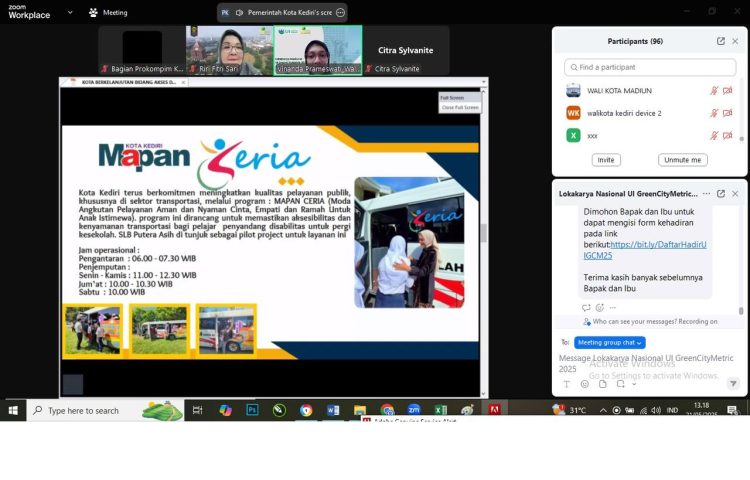Select Close Full Screen menu option

[x=459, y=107]
